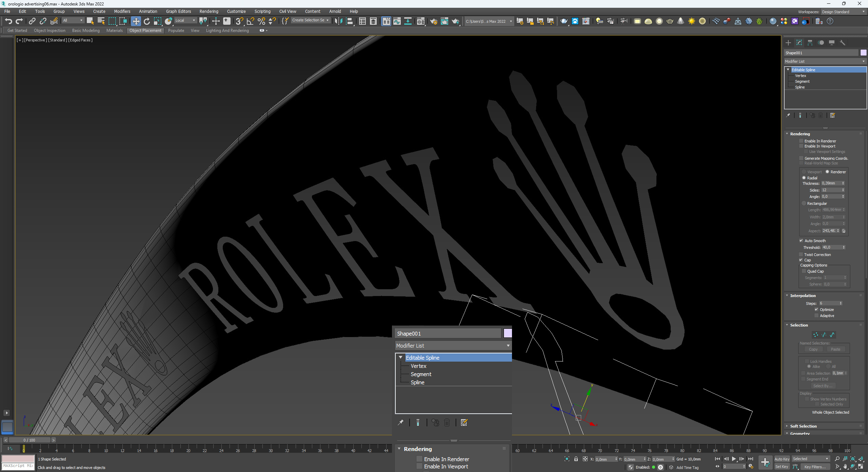Enable In Renderer checkbox in right panel
Image resolution: width=868 pixels, height=472 pixels.
[801, 141]
